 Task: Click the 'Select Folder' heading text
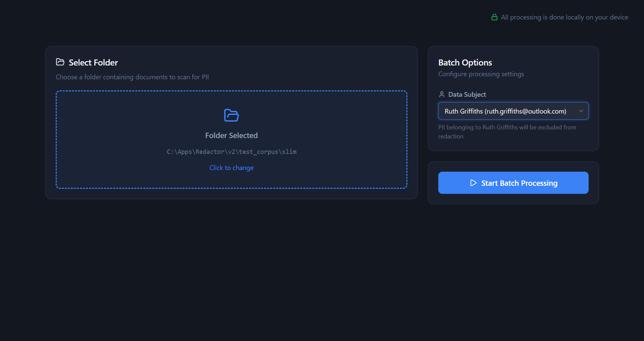coord(93,62)
